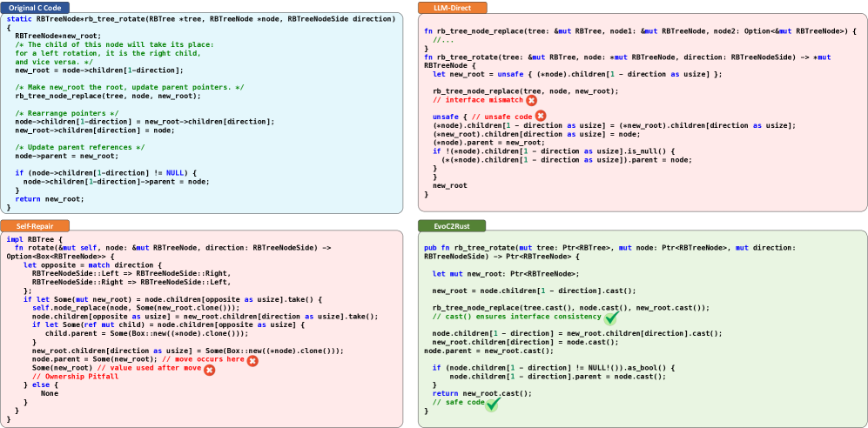Click the red X after 'move occurs here'
868x428 pixels.
[252, 359]
